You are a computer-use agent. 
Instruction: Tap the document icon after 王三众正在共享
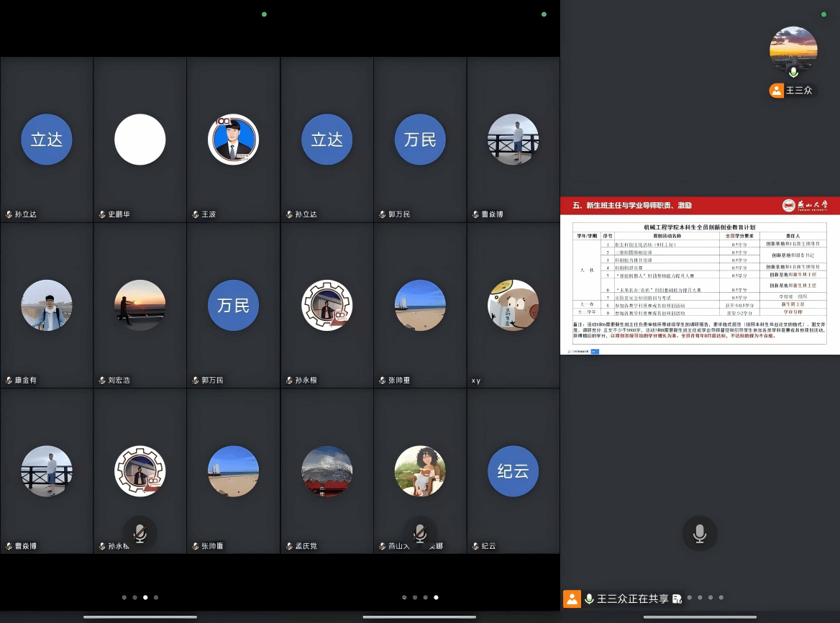click(x=677, y=599)
